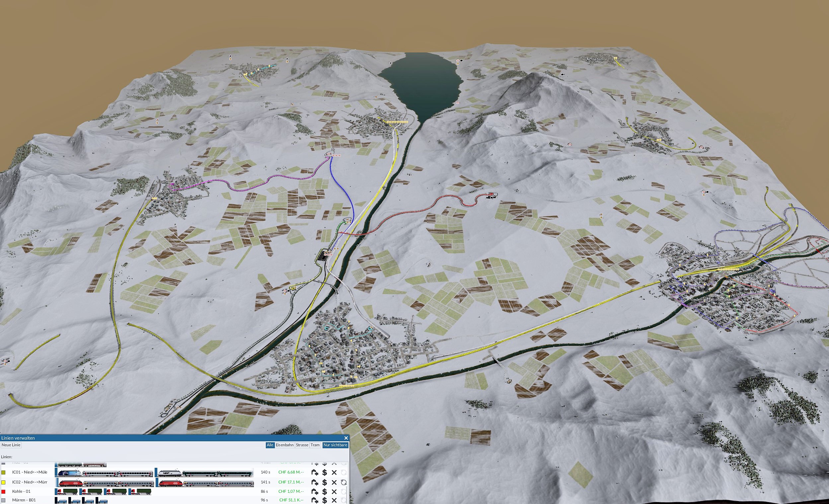Click Niederried bei Interlaken town label
Viewport: 829px width, 504px height.
(711, 299)
